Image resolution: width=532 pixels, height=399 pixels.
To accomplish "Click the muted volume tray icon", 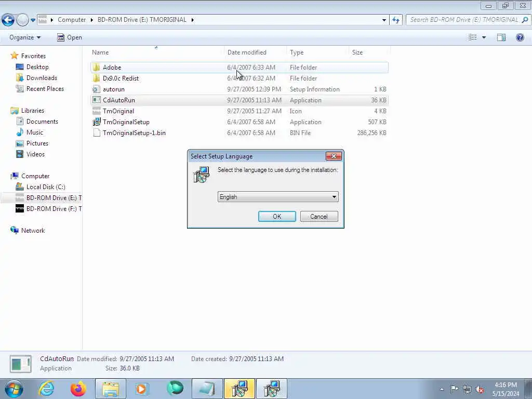I will (480, 390).
